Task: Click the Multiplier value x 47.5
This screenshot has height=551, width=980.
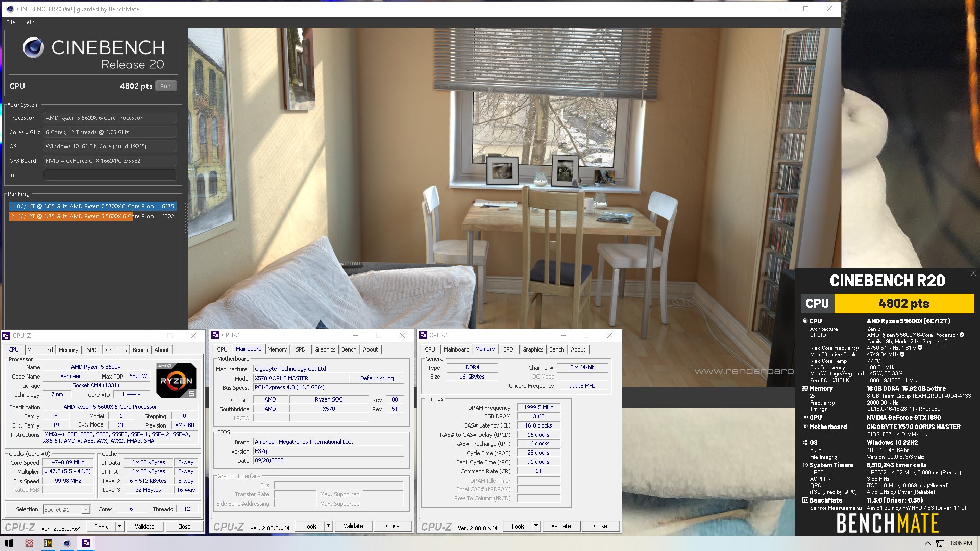Action: point(68,471)
